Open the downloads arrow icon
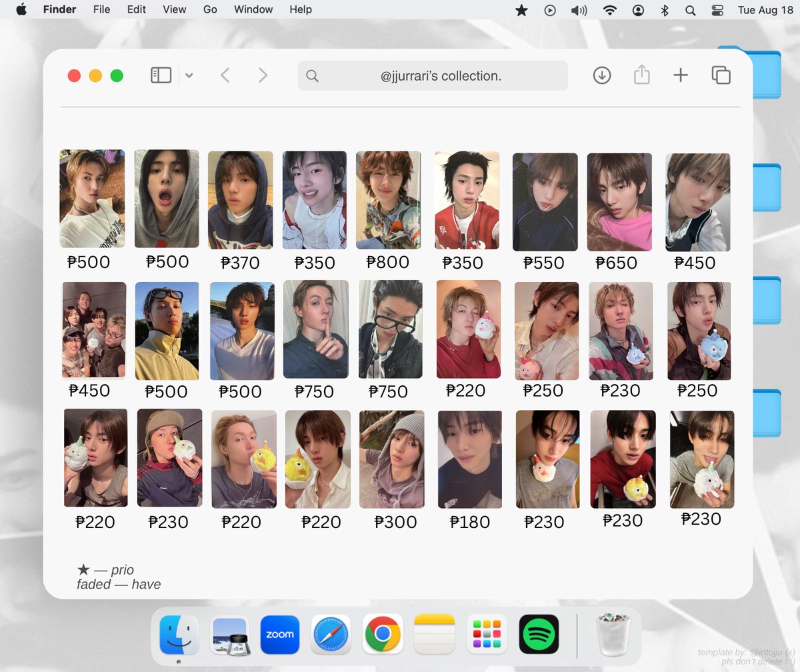The image size is (800, 672). point(601,75)
